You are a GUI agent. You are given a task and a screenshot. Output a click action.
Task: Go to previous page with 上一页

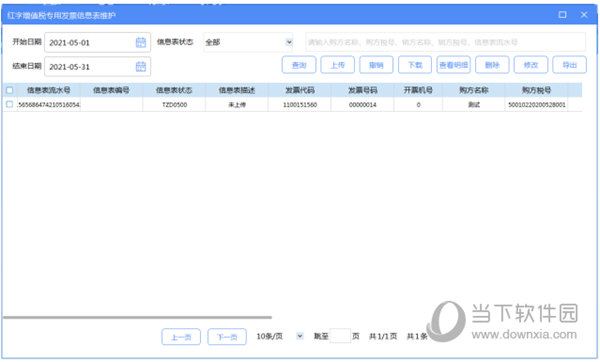pos(181,337)
